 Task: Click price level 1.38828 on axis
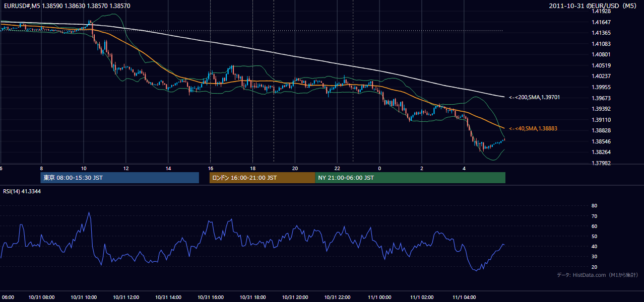click(601, 130)
